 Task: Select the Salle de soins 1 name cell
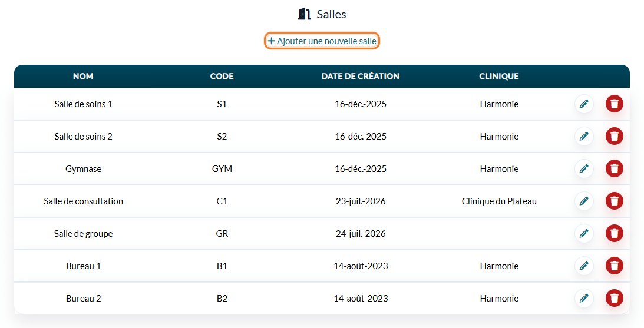84,104
